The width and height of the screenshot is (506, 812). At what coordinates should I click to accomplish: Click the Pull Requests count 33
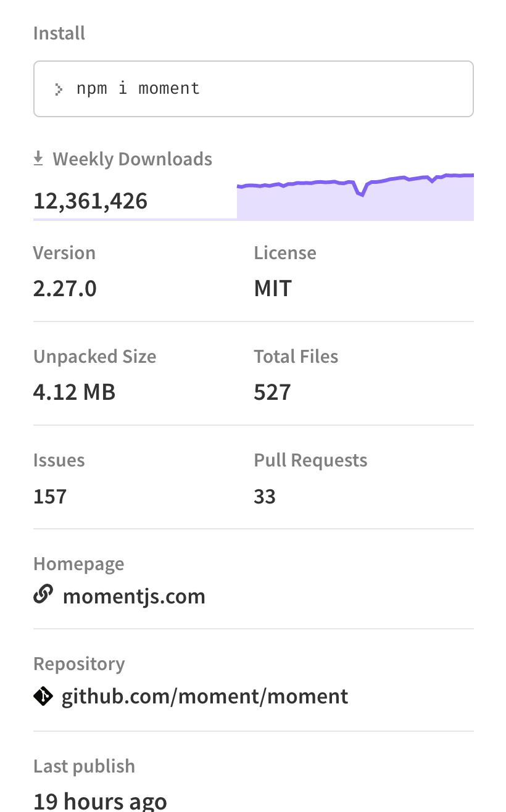(x=265, y=495)
